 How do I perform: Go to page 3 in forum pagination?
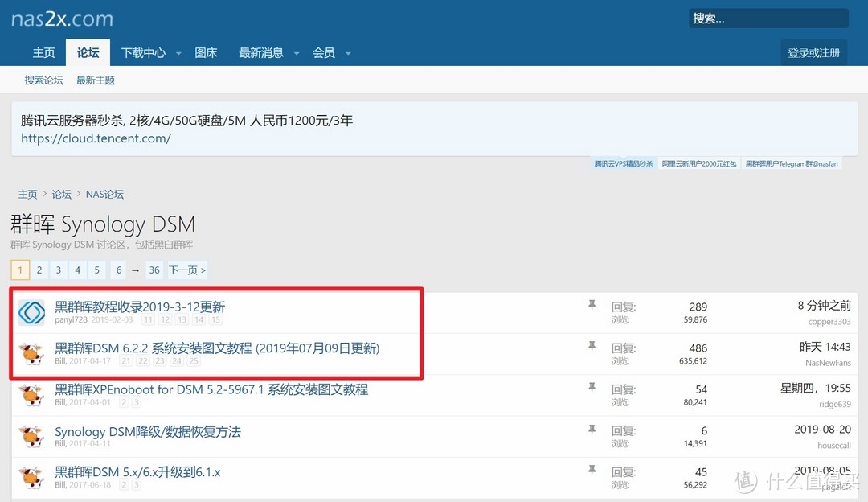coord(58,270)
